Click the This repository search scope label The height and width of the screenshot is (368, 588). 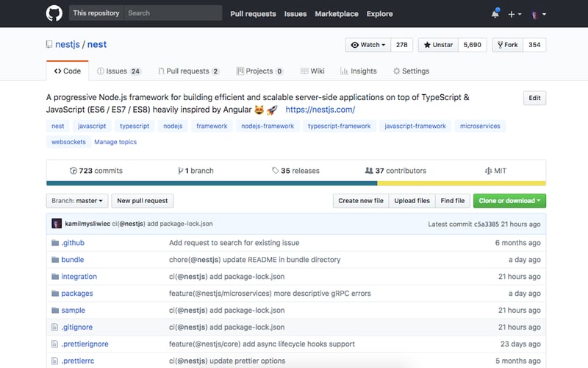[x=96, y=13]
